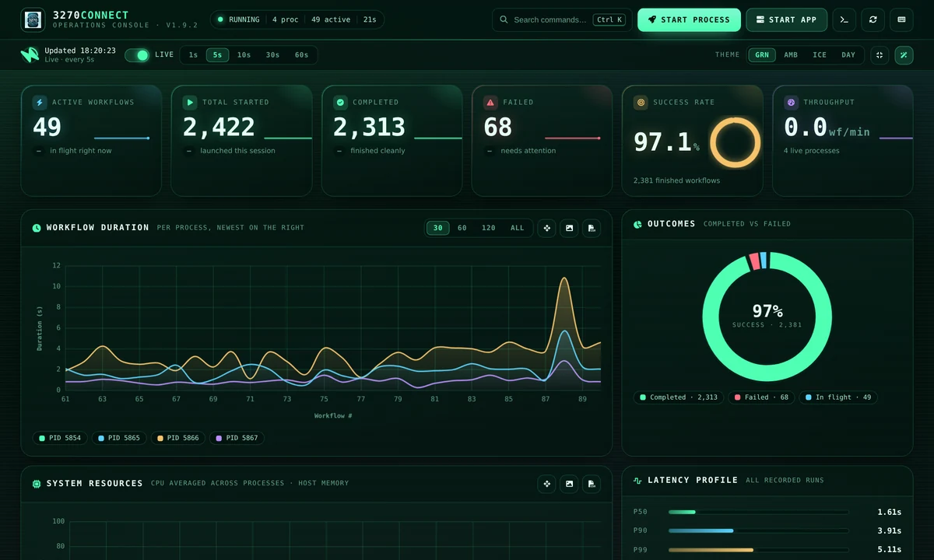Show last 60 workflows in chart
Screen dimensions: 934x560
coord(462,228)
